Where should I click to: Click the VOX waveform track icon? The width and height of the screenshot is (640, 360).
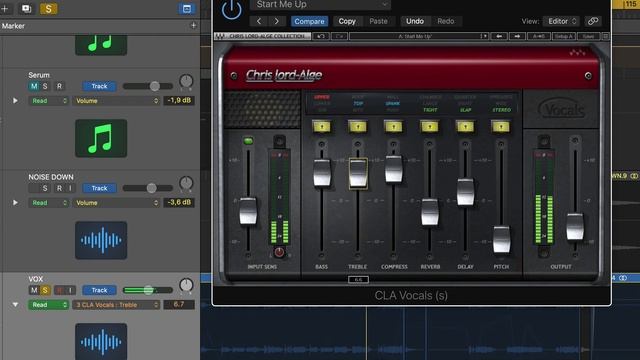pos(101,341)
